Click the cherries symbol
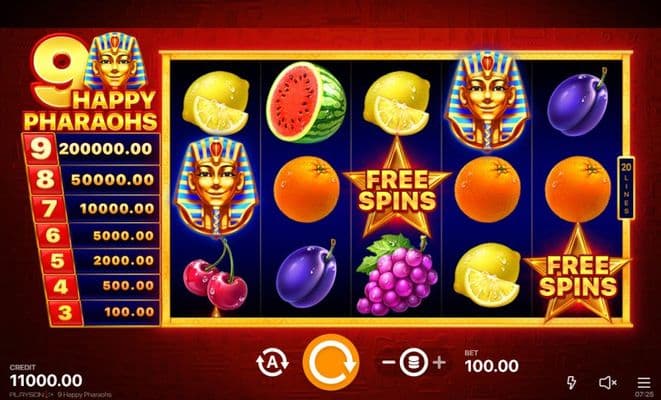 point(215,274)
